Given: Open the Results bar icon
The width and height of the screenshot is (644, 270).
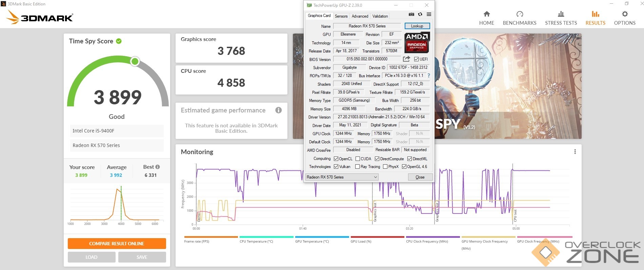Looking at the screenshot, I should coord(596,14).
